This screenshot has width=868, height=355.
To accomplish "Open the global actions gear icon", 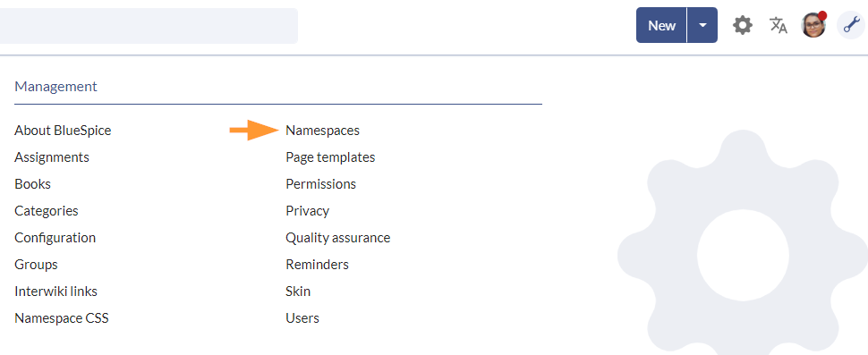I will 743,25.
